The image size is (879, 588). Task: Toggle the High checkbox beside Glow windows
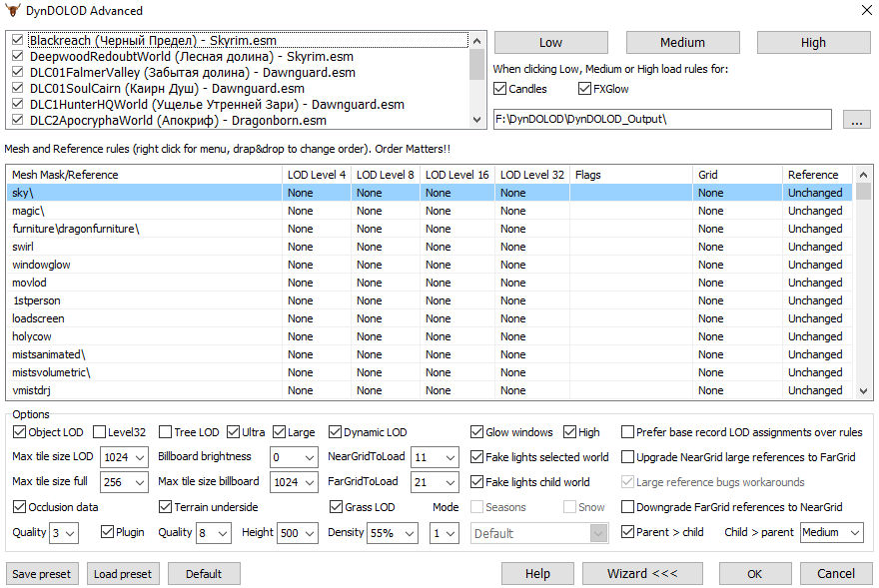570,432
